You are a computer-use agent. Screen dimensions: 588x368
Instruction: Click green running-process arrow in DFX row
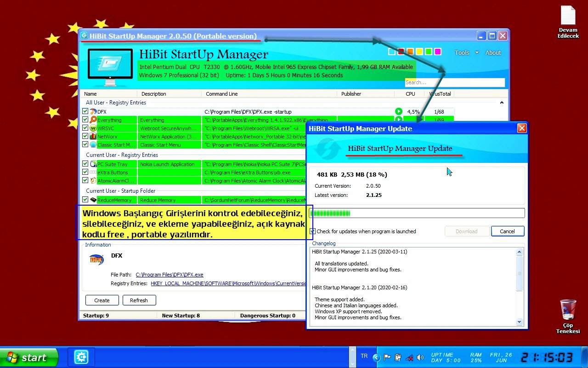[398, 112]
